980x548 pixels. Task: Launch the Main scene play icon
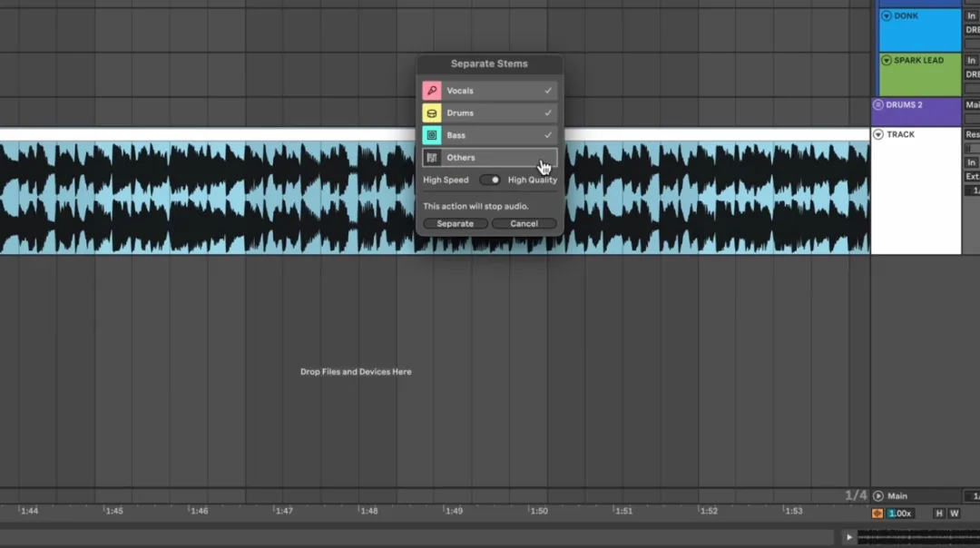pyautogui.click(x=878, y=496)
